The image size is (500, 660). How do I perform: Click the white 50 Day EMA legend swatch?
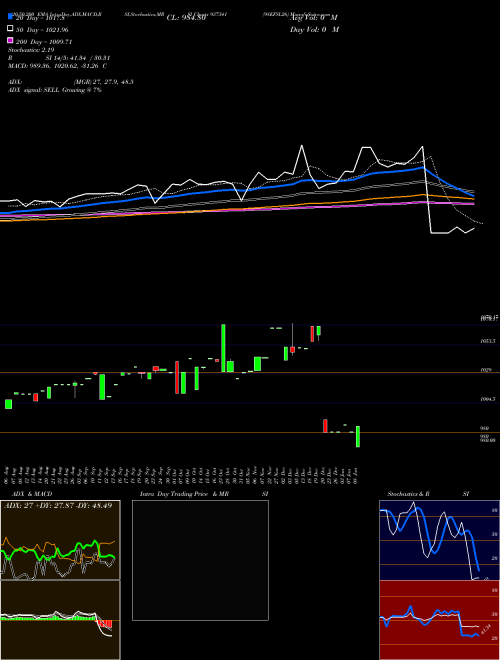(11, 29)
